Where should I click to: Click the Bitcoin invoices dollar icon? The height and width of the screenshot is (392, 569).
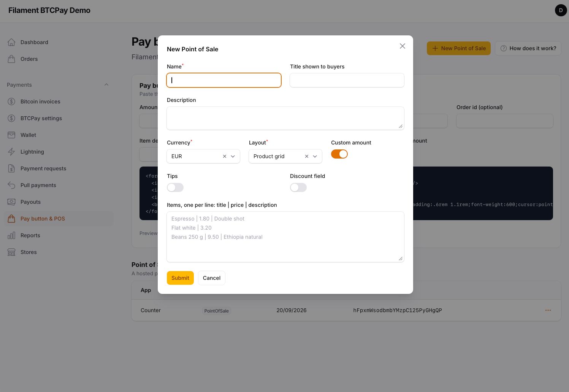(x=11, y=102)
